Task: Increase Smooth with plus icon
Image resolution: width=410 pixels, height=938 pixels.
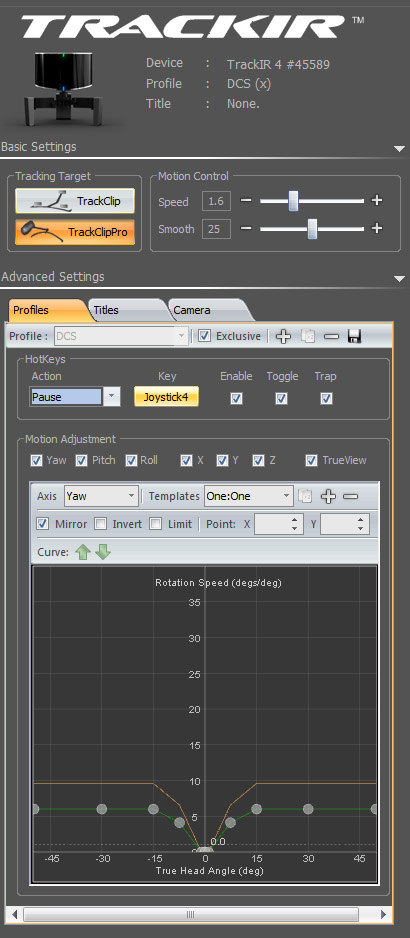Action: [376, 229]
